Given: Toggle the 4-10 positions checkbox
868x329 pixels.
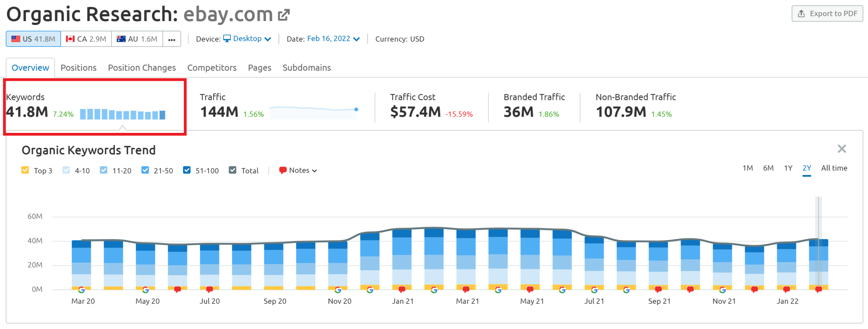Looking at the screenshot, I should [66, 170].
